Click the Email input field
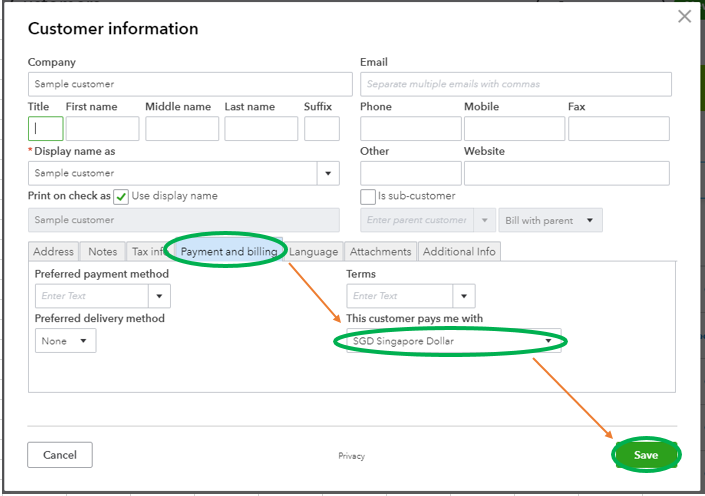The width and height of the screenshot is (705, 496). (x=515, y=84)
